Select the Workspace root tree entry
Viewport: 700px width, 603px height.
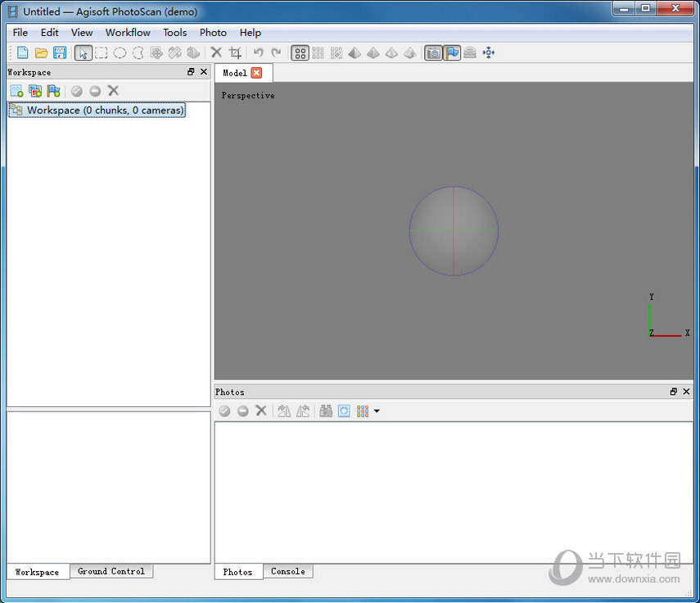[x=98, y=110]
